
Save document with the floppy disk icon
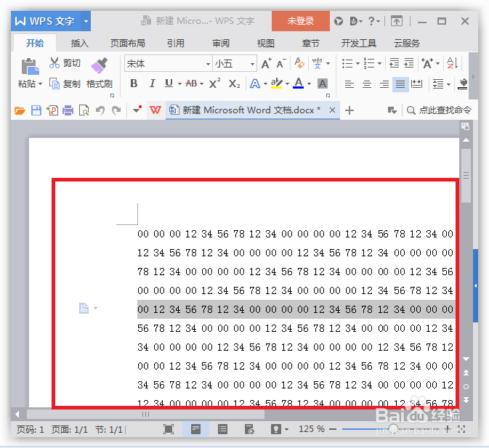pos(36,110)
